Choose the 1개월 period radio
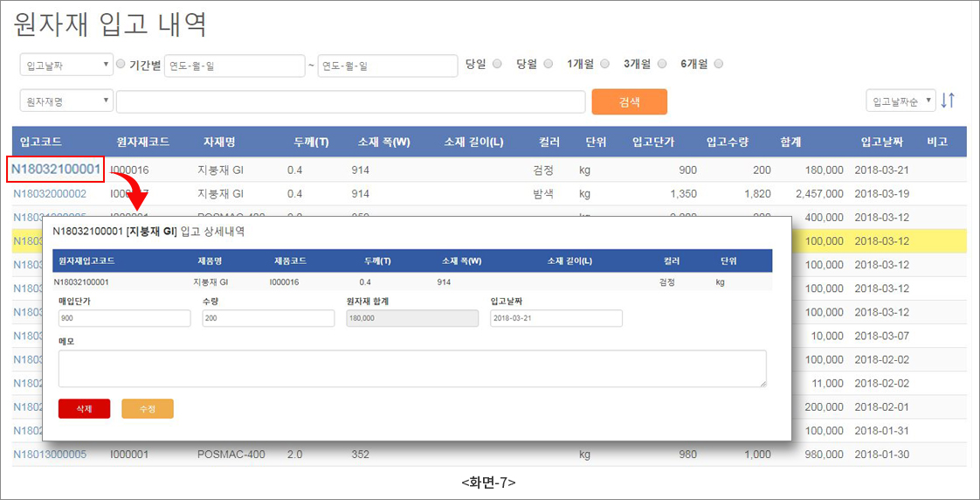980x500 pixels. (604, 64)
